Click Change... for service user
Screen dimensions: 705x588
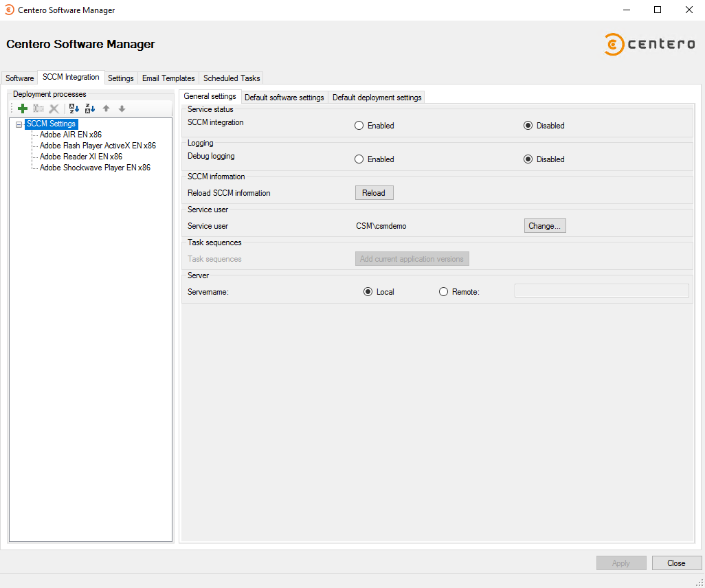(544, 226)
